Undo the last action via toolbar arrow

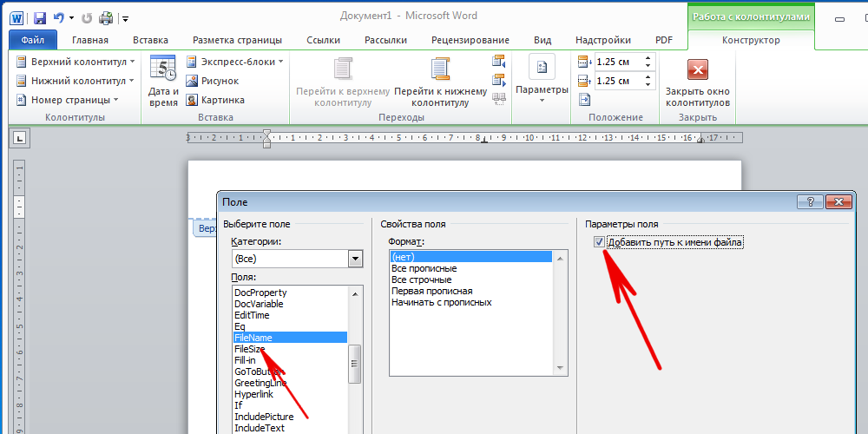pyautogui.click(x=59, y=17)
